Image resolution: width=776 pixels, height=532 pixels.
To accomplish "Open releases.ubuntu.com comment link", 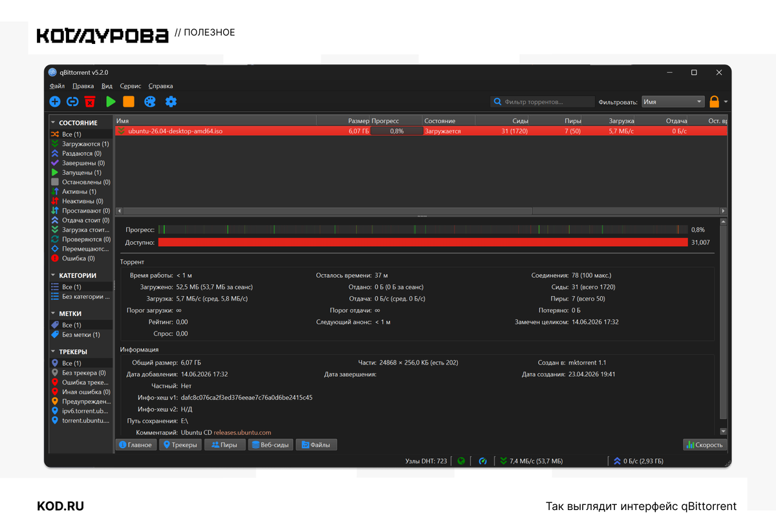I will click(x=242, y=432).
